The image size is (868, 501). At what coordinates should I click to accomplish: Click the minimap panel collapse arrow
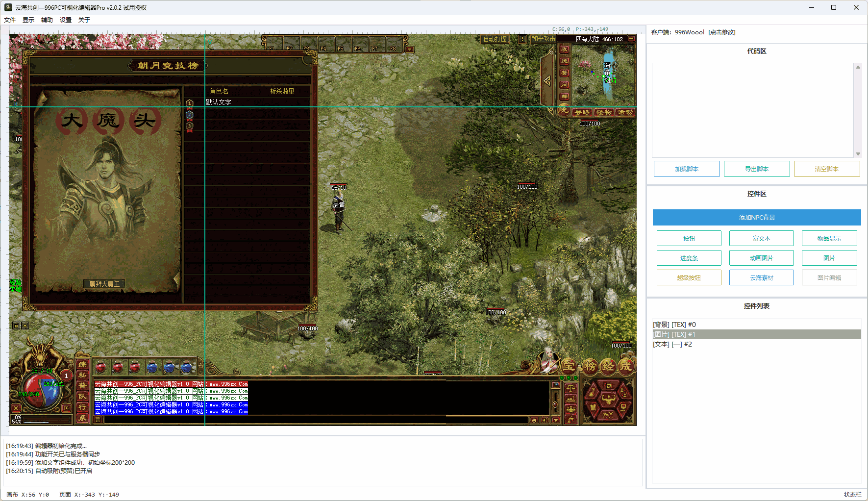point(547,81)
